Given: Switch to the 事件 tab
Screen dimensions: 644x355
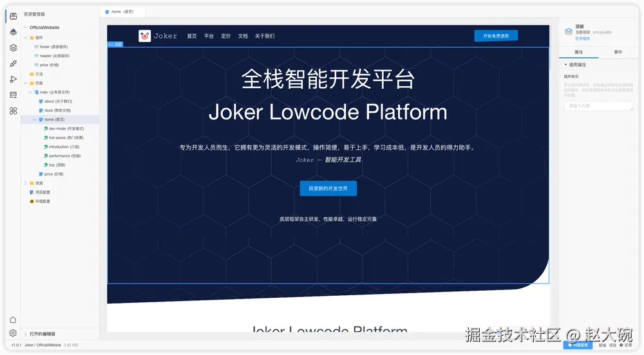Looking at the screenshot, I should (618, 52).
